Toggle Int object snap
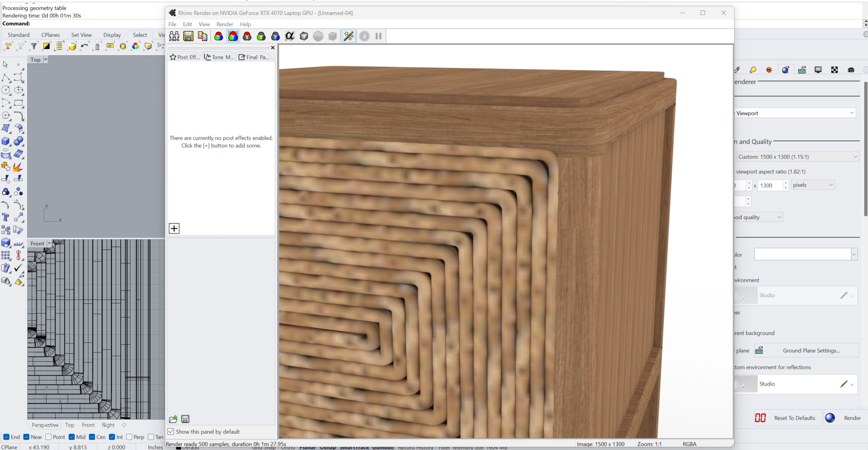Screen dimensions: 868x450 point(112,437)
